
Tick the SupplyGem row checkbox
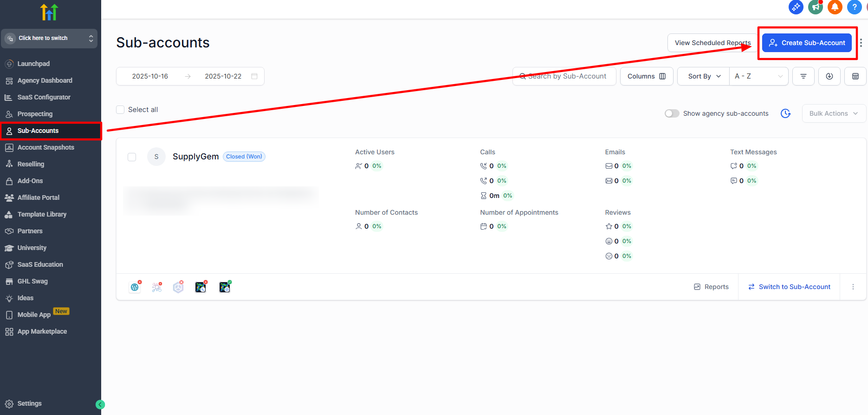(x=132, y=157)
